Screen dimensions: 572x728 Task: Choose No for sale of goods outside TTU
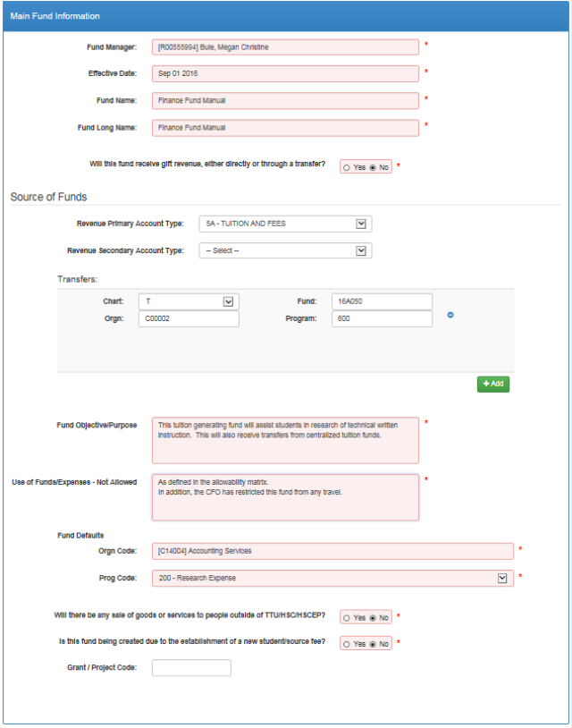click(373, 618)
